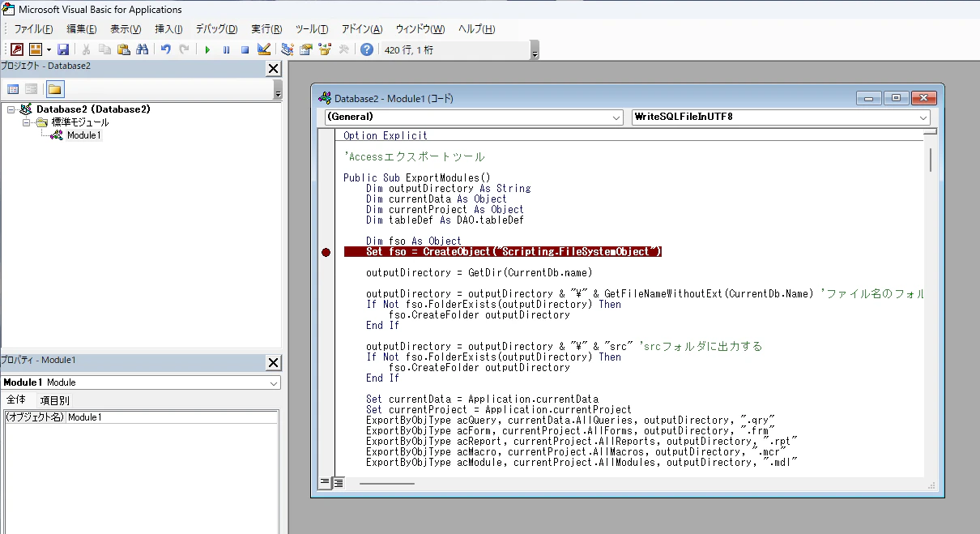
Task: Open the デバッグ(D) menu
Action: 216,29
